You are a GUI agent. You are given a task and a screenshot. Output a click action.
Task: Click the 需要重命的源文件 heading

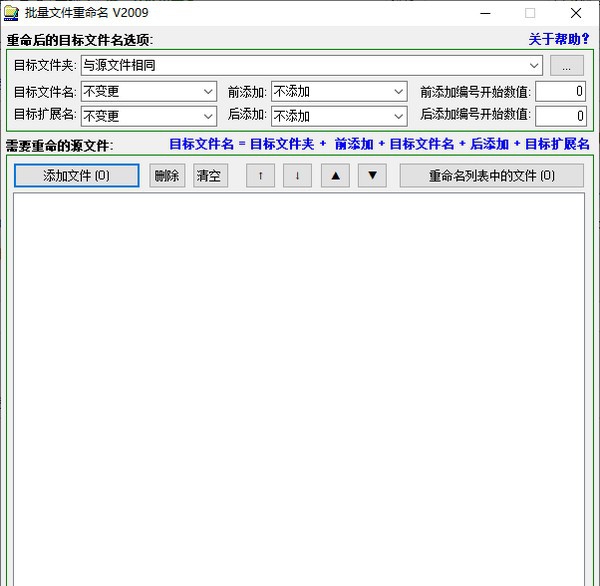pos(59,145)
